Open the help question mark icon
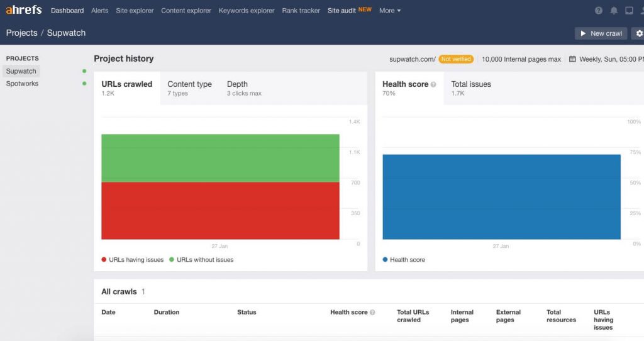Screen dimensions: 644x341 [x=599, y=10]
